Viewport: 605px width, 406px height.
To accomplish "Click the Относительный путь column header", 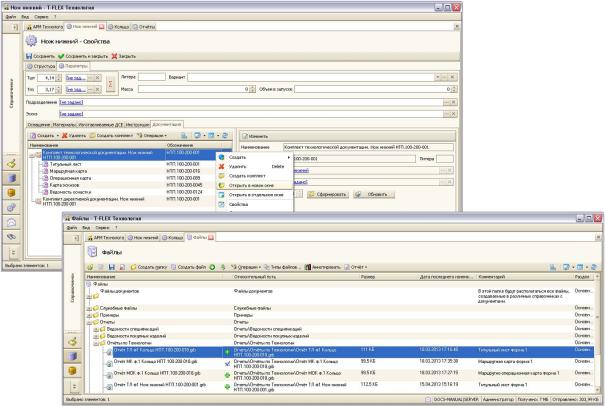I will pyautogui.click(x=296, y=277).
